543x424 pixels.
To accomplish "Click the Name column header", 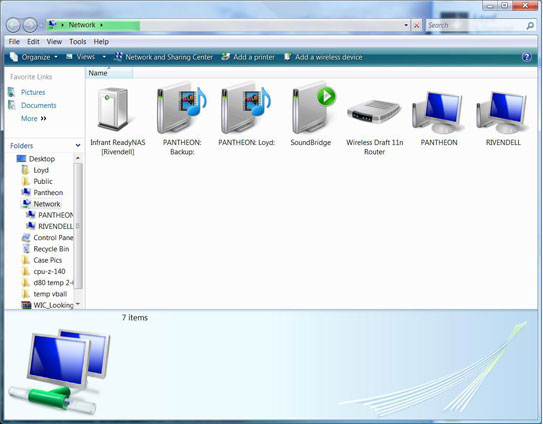I will [109, 73].
